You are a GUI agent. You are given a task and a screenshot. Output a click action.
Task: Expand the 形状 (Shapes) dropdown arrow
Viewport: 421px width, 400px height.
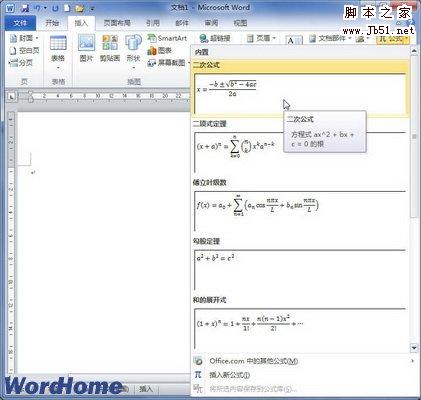[x=134, y=68]
